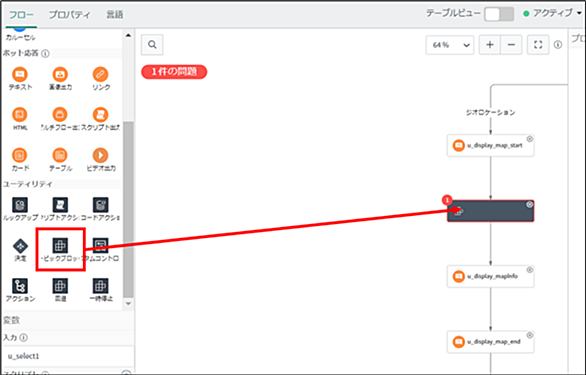Remove the u_display_mapInfo node via its x icon
Image resolution: width=586 pixels, height=375 pixels.
point(530,270)
